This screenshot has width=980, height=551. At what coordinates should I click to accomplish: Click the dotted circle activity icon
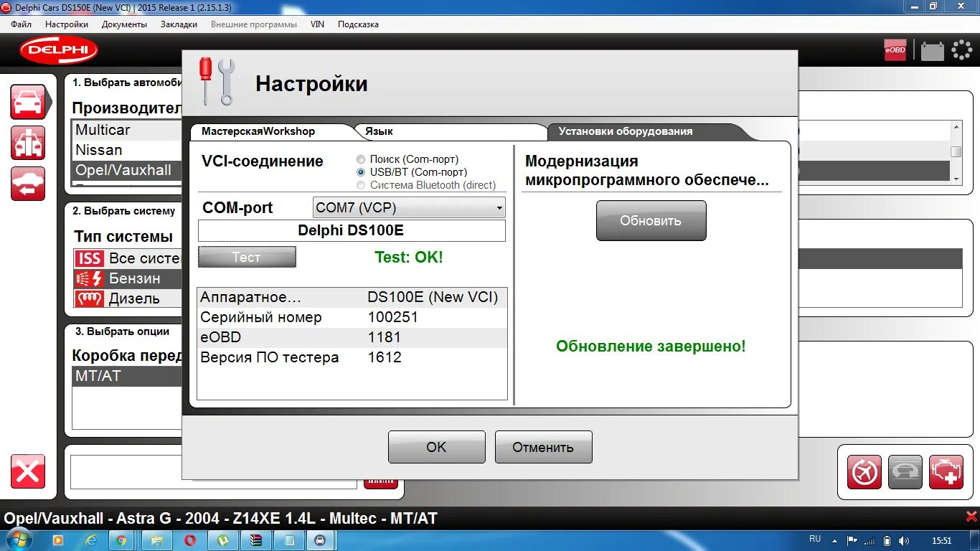pyautogui.click(x=961, y=50)
